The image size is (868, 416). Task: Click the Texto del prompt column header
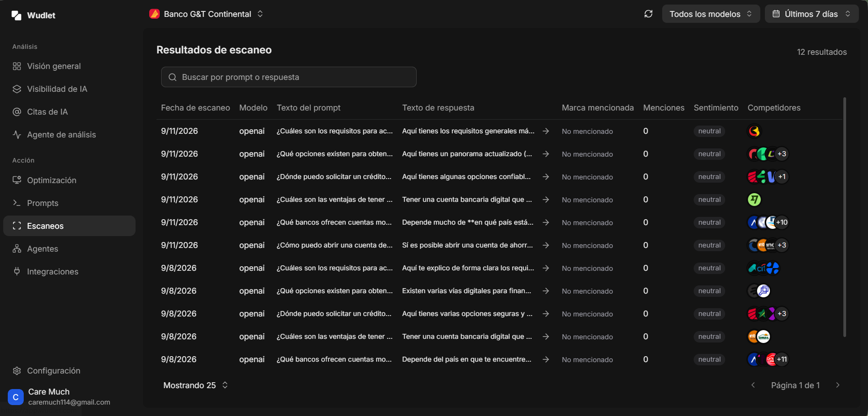(x=309, y=108)
